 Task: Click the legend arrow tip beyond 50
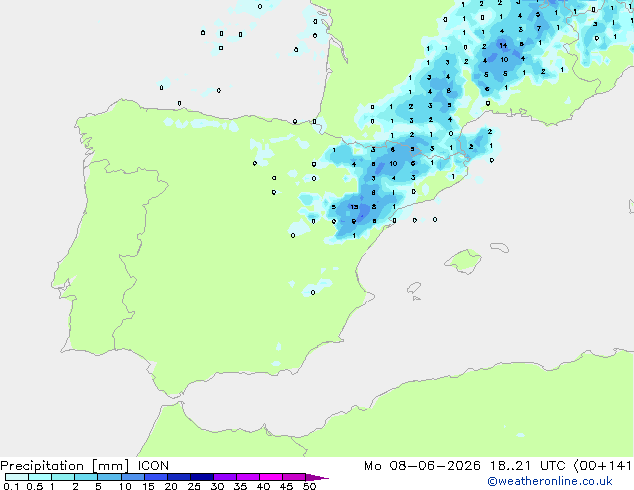coord(317,477)
